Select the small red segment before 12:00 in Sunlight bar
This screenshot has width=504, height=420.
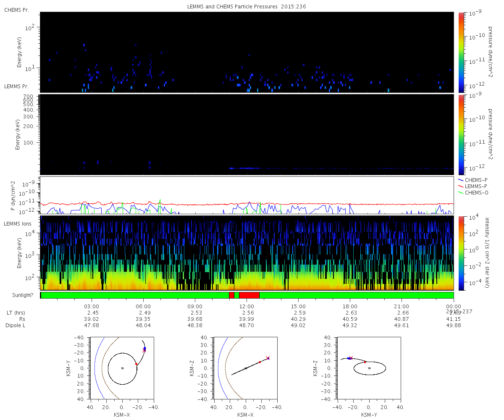[231, 295]
